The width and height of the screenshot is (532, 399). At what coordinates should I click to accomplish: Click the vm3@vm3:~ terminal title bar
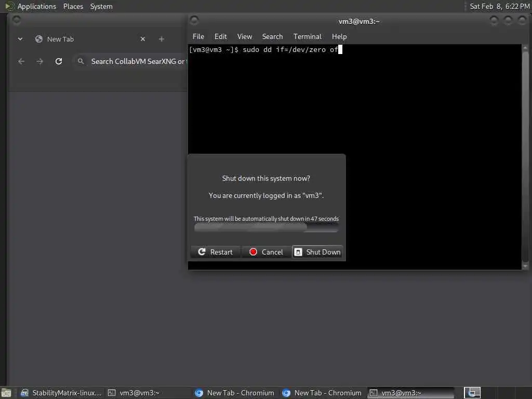(x=358, y=21)
